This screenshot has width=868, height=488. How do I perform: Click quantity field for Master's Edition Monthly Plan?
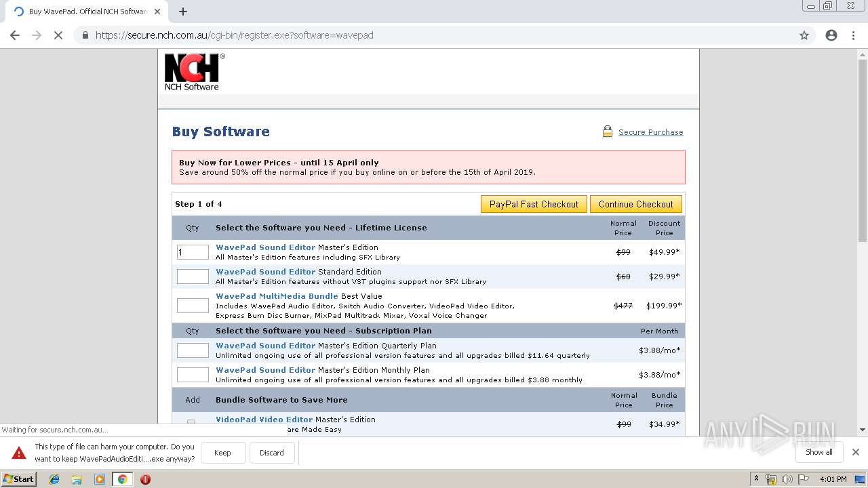coord(193,375)
